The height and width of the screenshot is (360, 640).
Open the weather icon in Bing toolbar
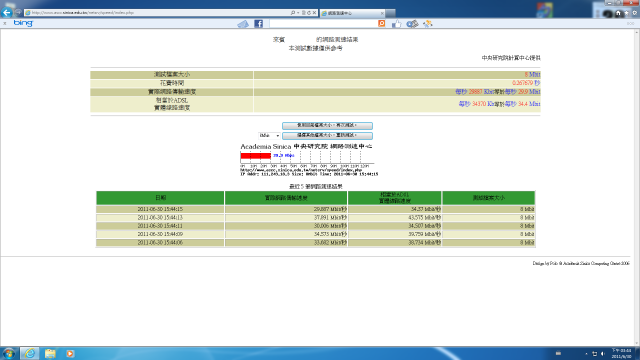tap(427, 24)
